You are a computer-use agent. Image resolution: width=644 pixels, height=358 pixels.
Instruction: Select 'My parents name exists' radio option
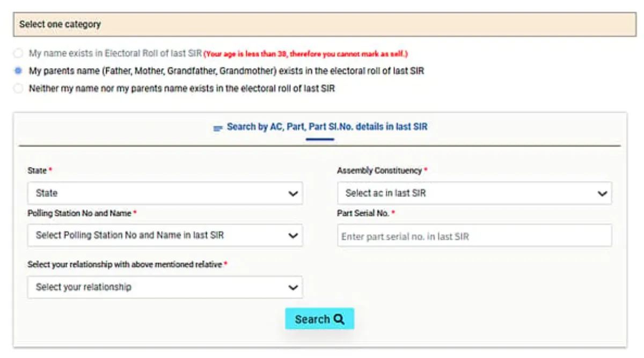pyautogui.click(x=19, y=71)
